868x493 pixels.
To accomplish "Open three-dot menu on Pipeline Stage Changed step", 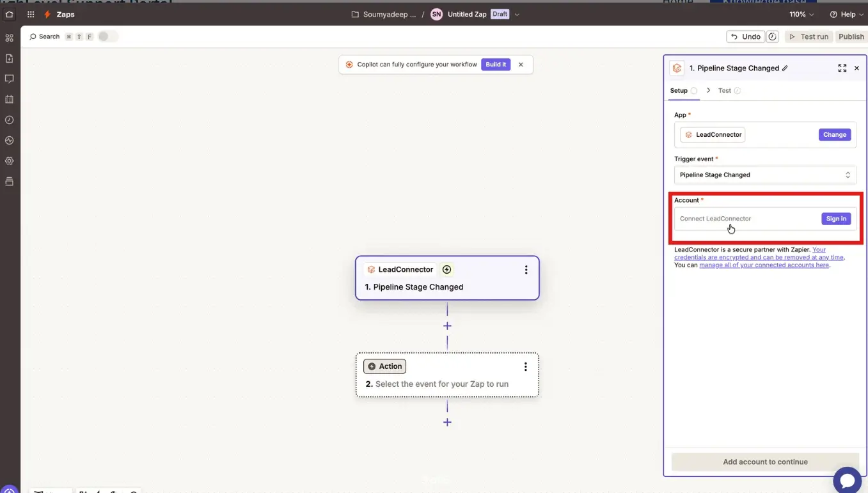I will pyautogui.click(x=526, y=270).
